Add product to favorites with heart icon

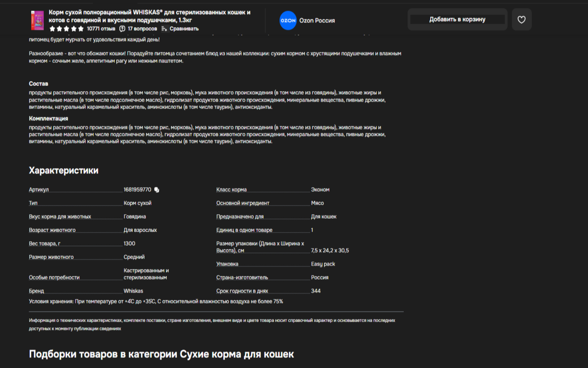pos(521,20)
